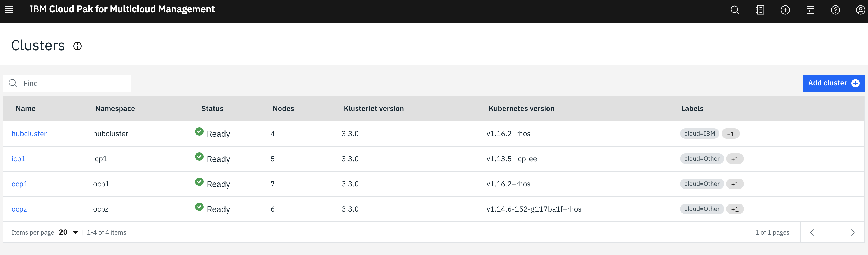
Task: Click Ready status text in icp1 row
Action: tap(218, 159)
